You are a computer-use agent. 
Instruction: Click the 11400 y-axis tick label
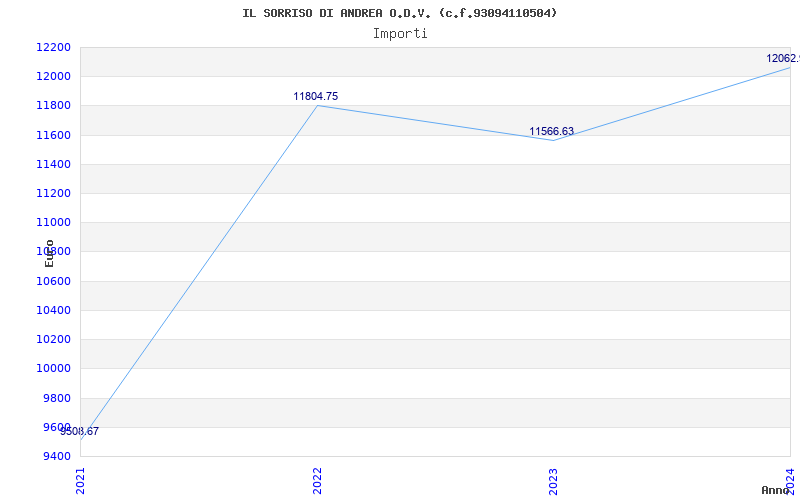click(53, 164)
